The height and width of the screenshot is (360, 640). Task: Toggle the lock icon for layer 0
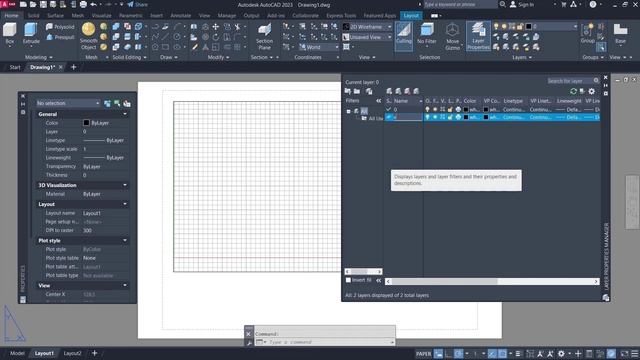(450, 109)
